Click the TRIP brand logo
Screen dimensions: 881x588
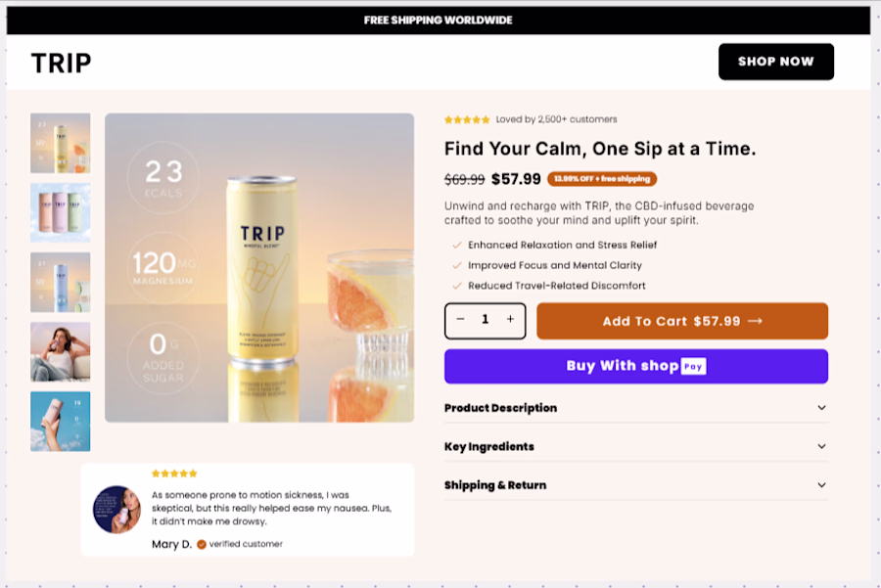61,63
